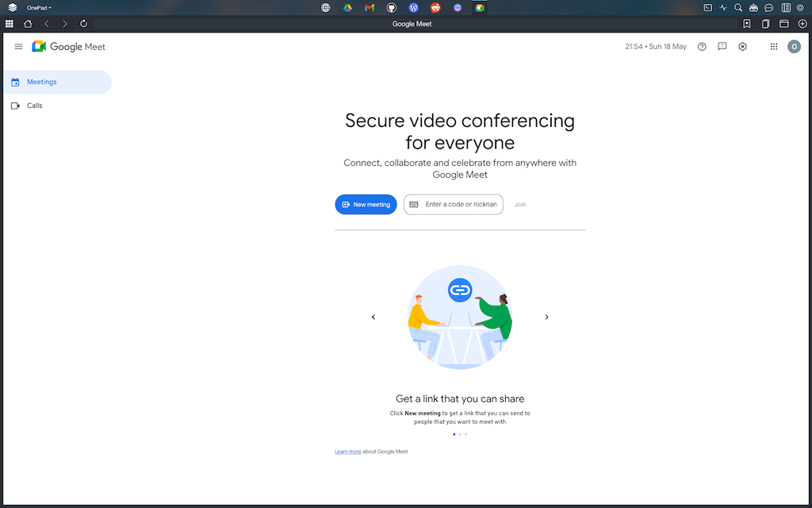The width and height of the screenshot is (812, 508).
Task: Open the Google Meet main menu hamburger
Action: pyautogui.click(x=19, y=47)
